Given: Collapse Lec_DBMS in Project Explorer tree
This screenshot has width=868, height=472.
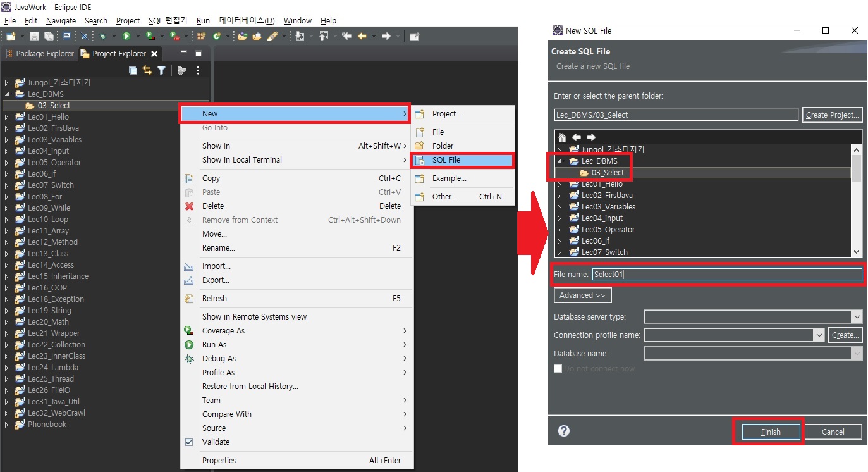Looking at the screenshot, I should 7,94.
